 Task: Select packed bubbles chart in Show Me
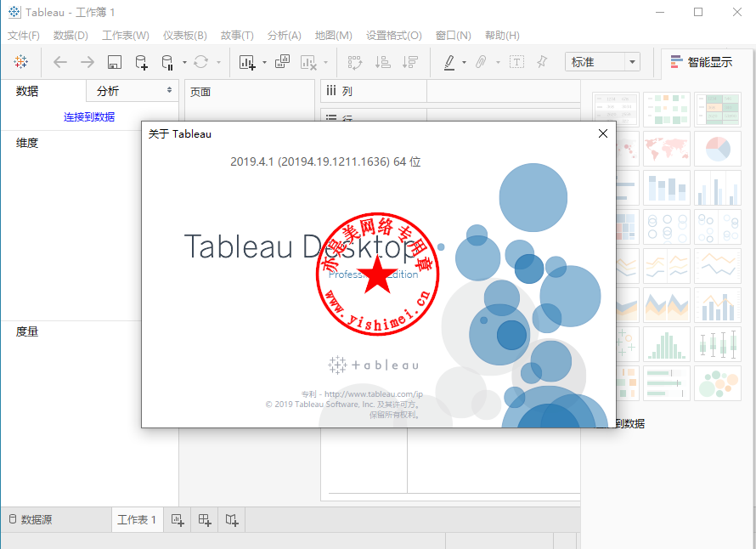pyautogui.click(x=718, y=383)
